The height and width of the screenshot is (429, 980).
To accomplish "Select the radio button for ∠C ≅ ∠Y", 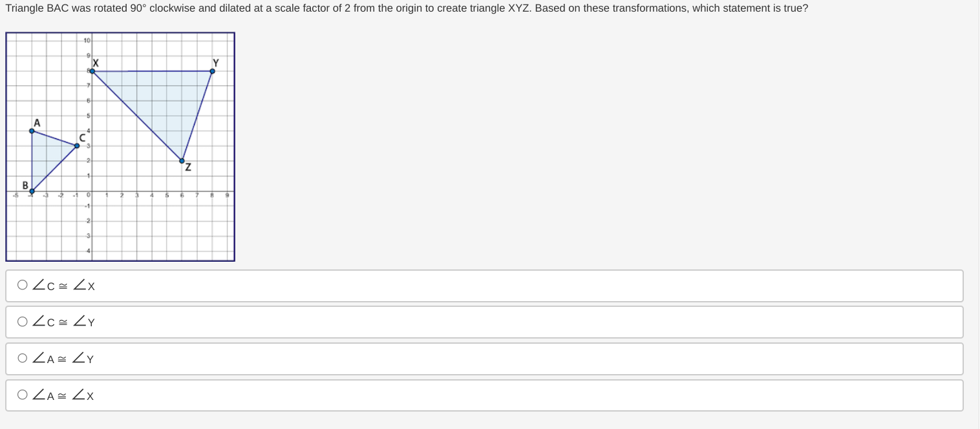I will (23, 321).
